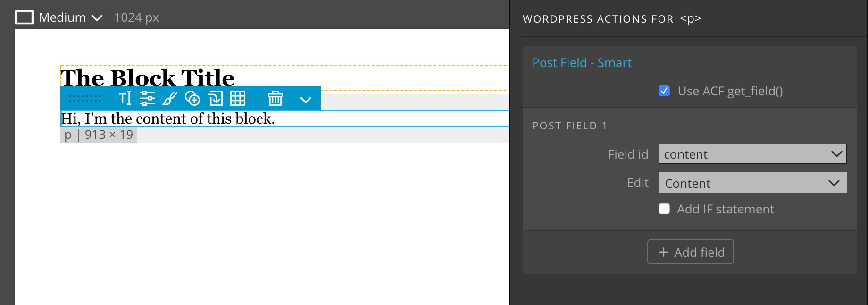Grab the dotted drag handle on toolbar

point(85,98)
